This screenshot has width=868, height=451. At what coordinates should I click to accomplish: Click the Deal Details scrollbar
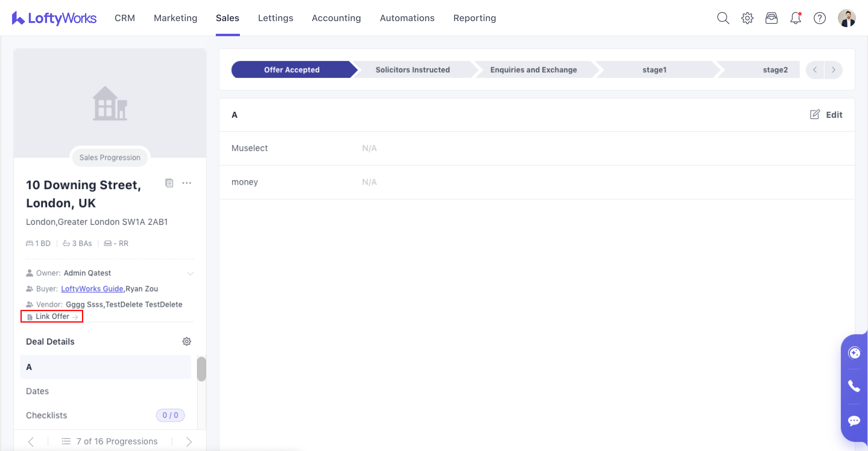pos(202,369)
